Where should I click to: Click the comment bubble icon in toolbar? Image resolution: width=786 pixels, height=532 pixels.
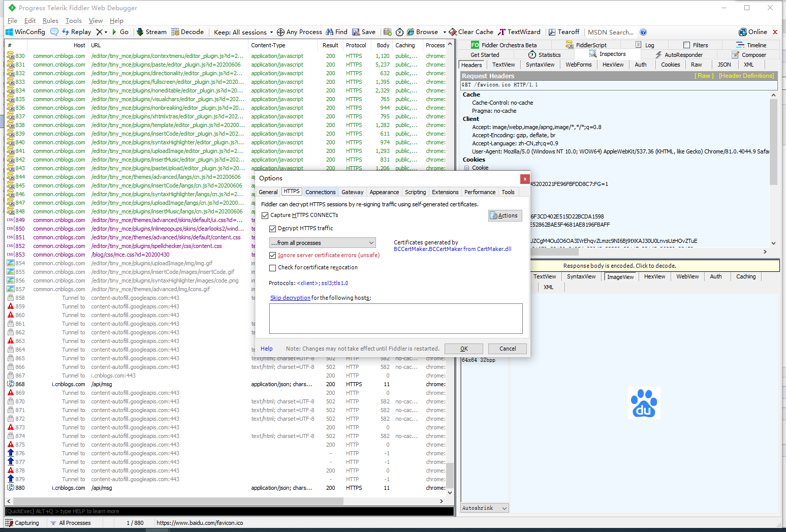click(54, 32)
